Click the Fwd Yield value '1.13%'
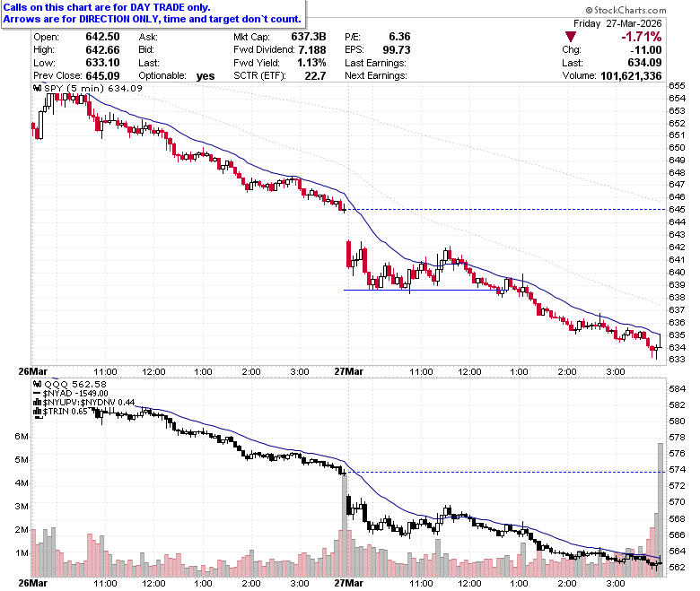The width and height of the screenshot is (700, 591). (311, 63)
